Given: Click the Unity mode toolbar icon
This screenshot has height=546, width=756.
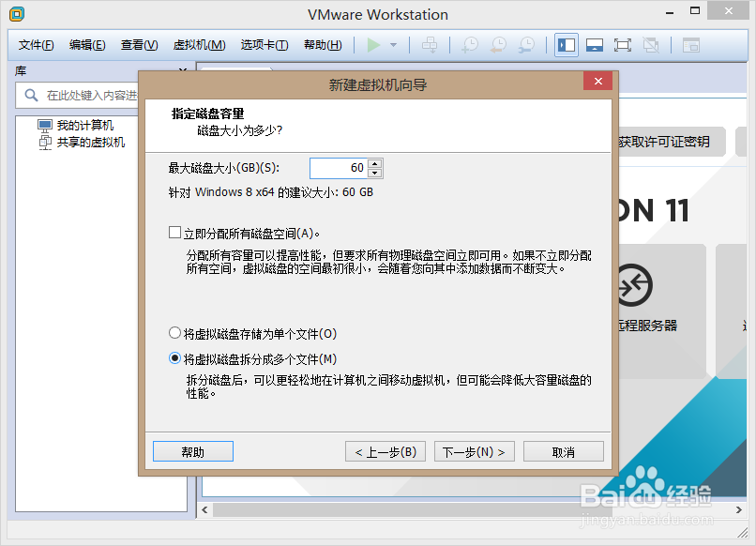Looking at the screenshot, I should point(651,45).
